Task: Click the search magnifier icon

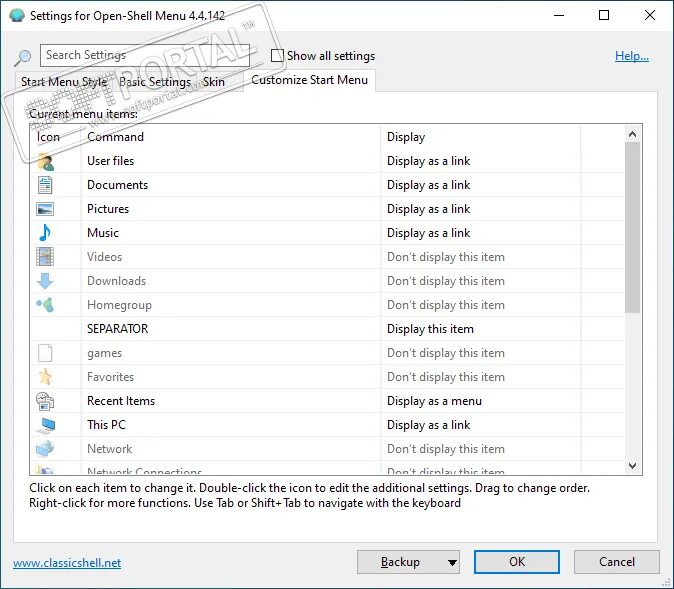Action: click(22, 58)
